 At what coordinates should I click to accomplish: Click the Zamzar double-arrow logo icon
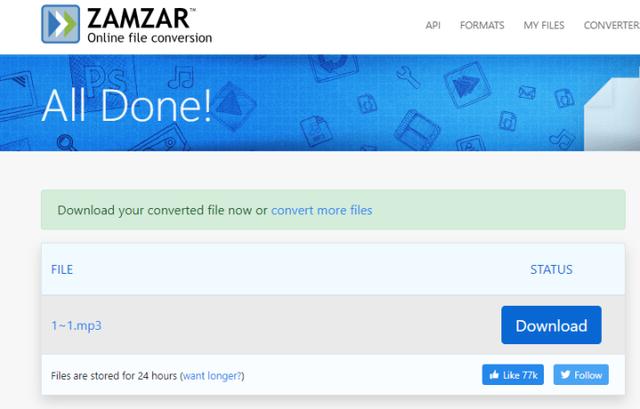[x=60, y=24]
